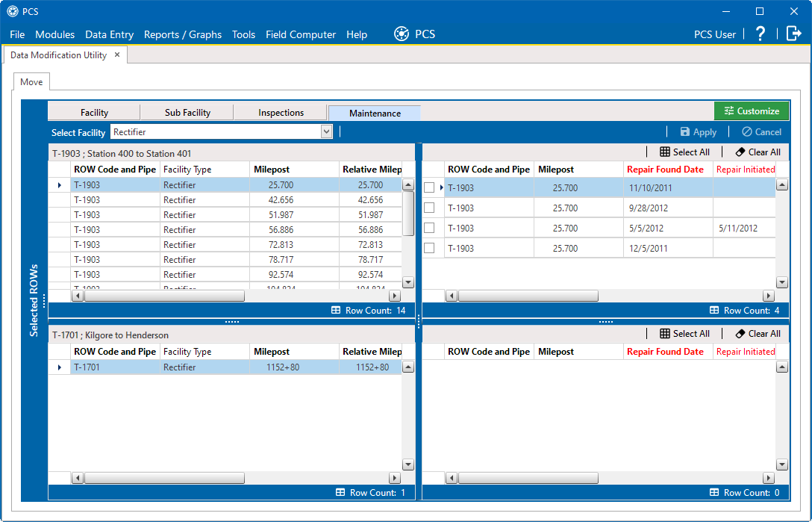The image size is (812, 522).
Task: Click the Row Count 0 grid icon
Action: click(714, 492)
